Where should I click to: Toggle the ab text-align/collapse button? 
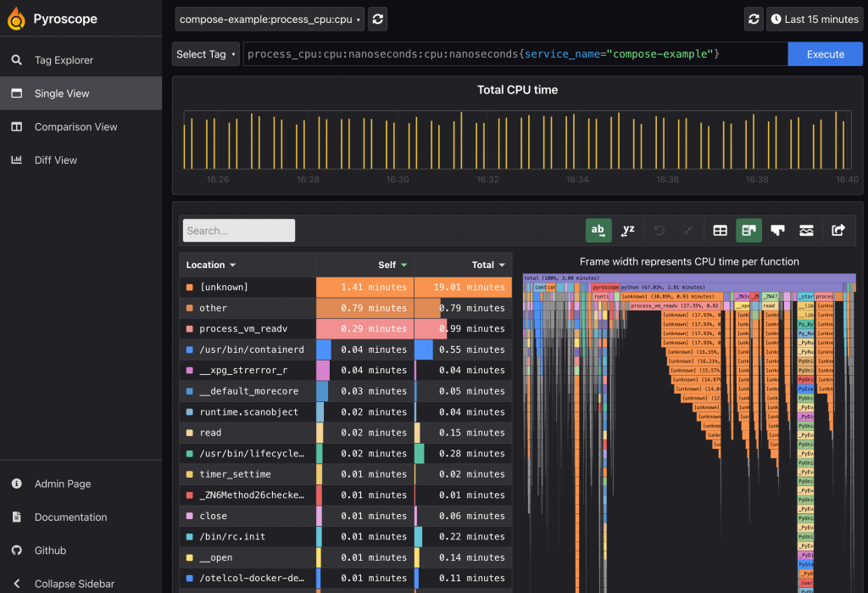pyautogui.click(x=598, y=231)
